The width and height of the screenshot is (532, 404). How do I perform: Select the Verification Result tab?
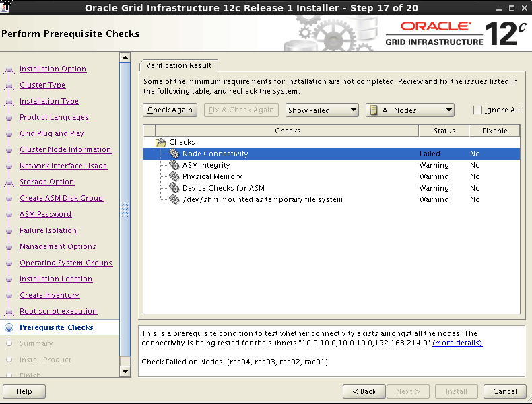tap(178, 65)
